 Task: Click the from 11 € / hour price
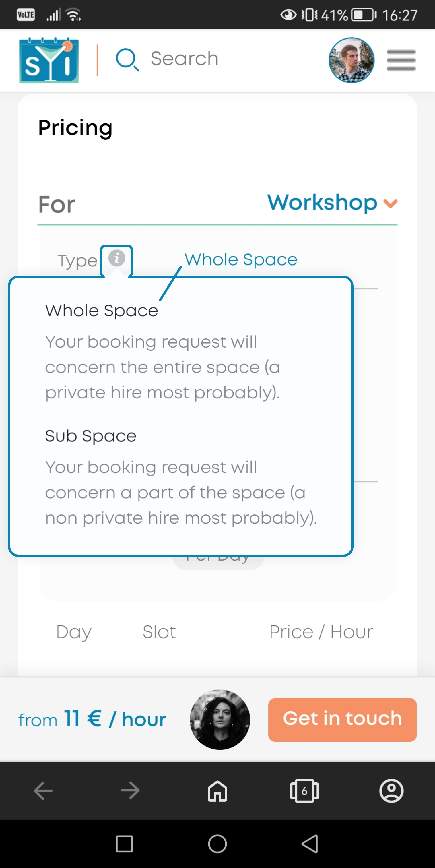pyautogui.click(x=92, y=719)
